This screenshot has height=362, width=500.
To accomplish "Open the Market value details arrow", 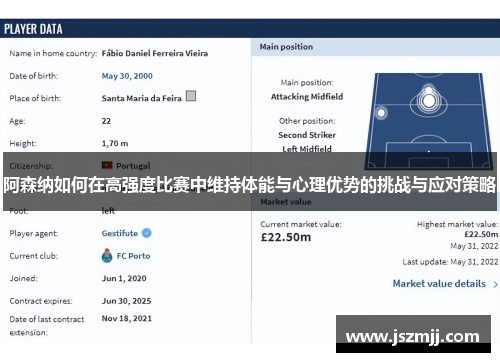I will [x=495, y=284].
